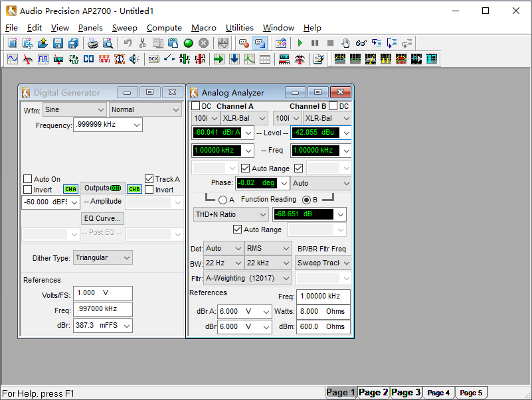Open the Panels menu
This screenshot has height=400, width=532.
pos(90,28)
